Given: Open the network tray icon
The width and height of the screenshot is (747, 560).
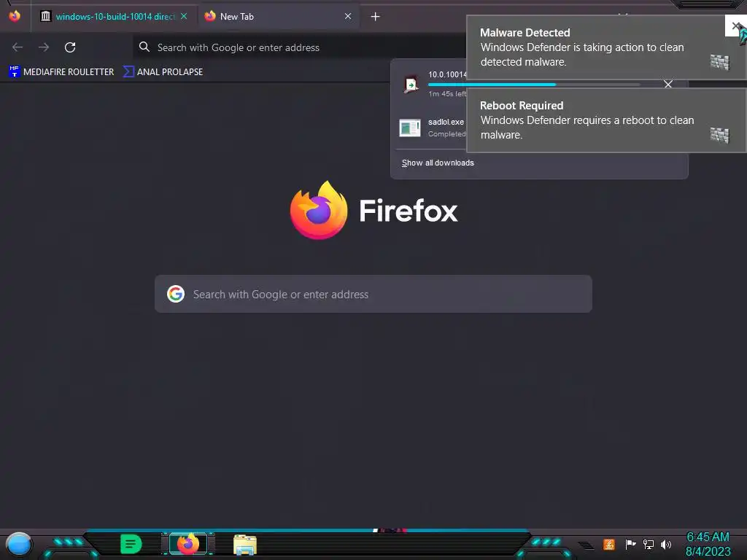Looking at the screenshot, I should tap(648, 544).
